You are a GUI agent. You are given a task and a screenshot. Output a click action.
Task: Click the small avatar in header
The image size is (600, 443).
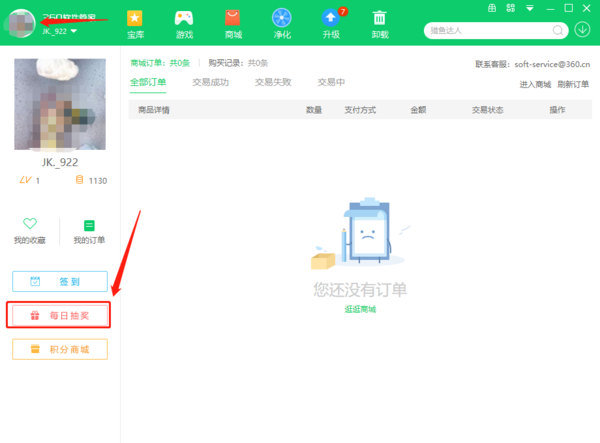pyautogui.click(x=21, y=23)
